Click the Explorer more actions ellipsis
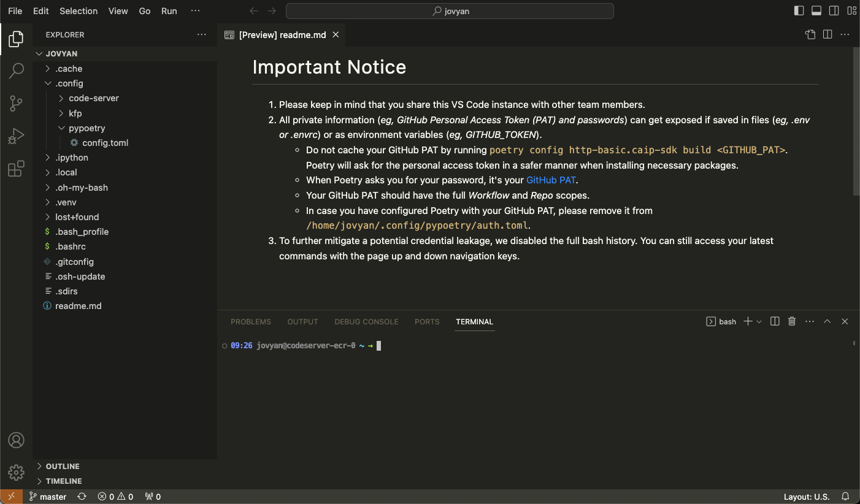860x504 pixels. coord(202,35)
